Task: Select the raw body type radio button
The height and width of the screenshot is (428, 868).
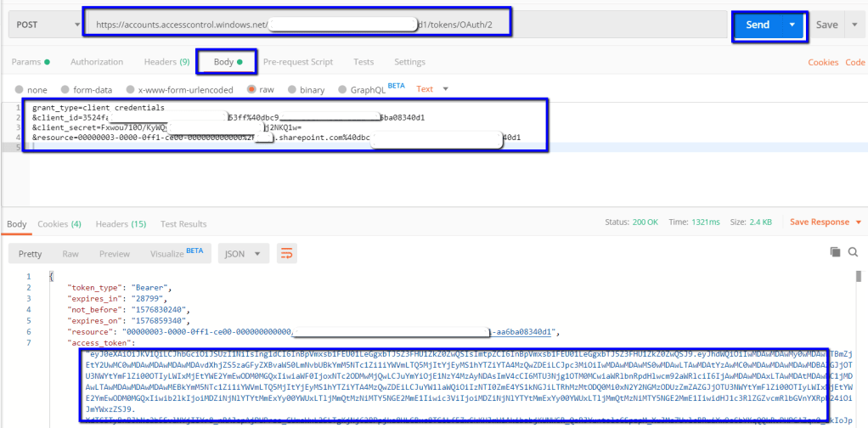Action: 251,89
